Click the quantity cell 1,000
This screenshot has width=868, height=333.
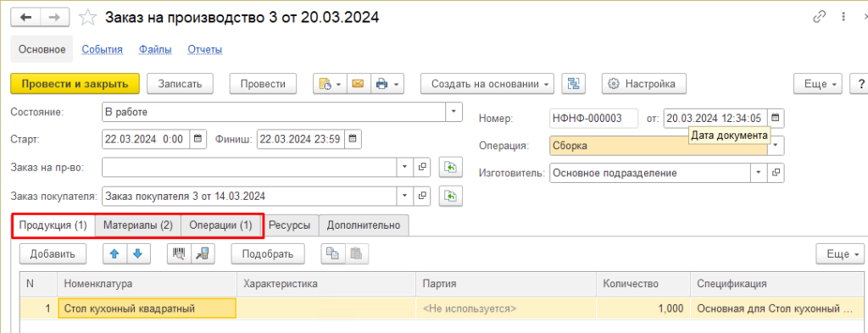[x=643, y=308]
